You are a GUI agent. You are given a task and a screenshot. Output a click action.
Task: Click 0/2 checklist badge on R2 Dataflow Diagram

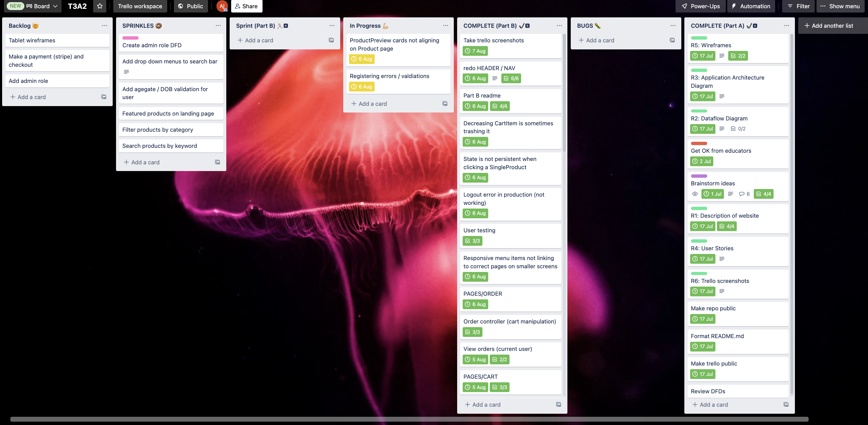(738, 129)
